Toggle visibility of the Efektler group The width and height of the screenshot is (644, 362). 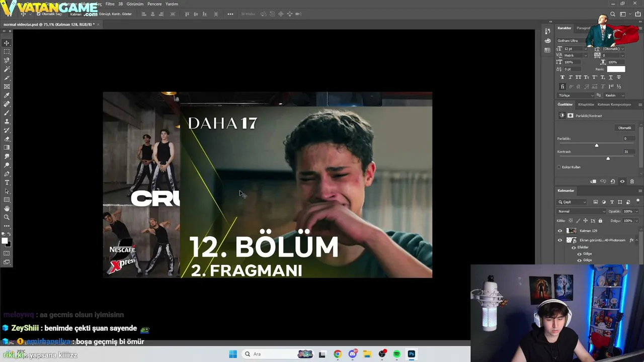[574, 247]
